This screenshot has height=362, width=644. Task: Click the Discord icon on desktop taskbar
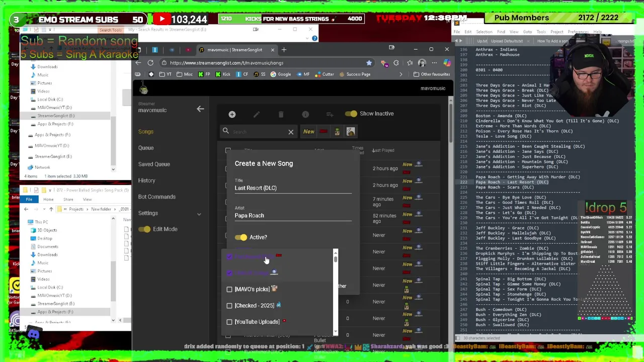tap(34, 334)
